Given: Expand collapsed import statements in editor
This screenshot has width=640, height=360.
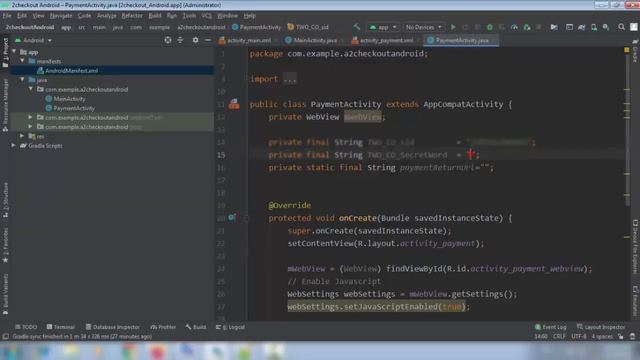Looking at the screenshot, I should pos(290,79).
